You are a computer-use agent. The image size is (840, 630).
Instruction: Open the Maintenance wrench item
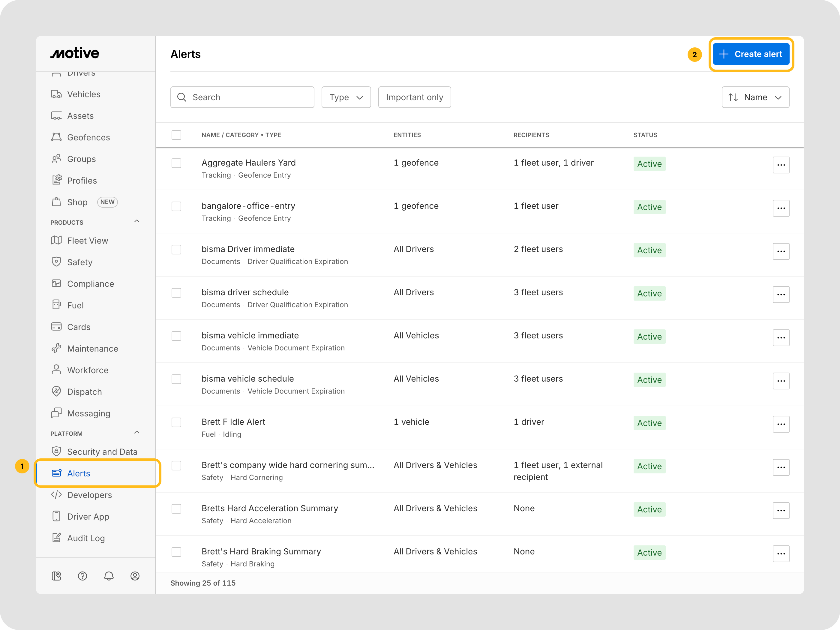(x=92, y=349)
